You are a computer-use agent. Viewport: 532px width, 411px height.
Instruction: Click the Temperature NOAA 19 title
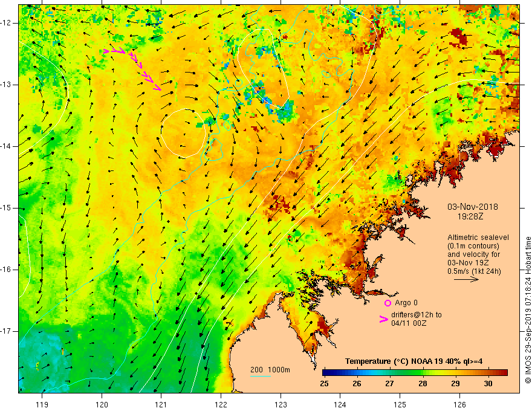(414, 361)
